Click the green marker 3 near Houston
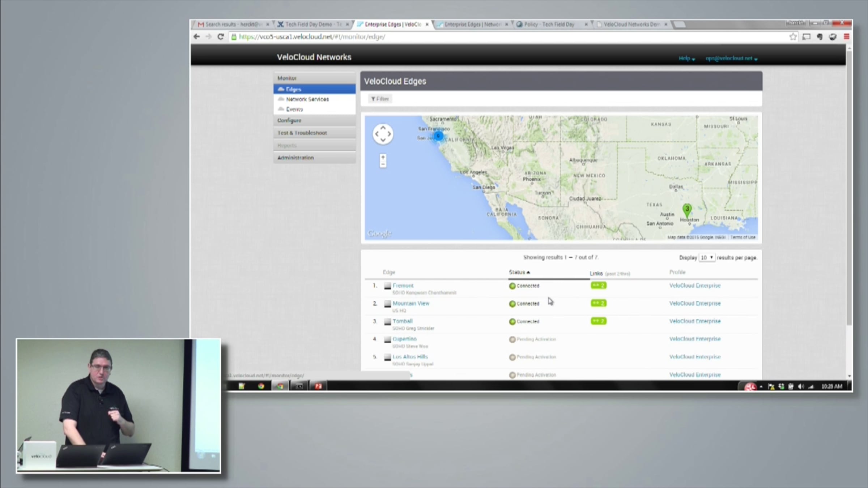 pyautogui.click(x=687, y=210)
